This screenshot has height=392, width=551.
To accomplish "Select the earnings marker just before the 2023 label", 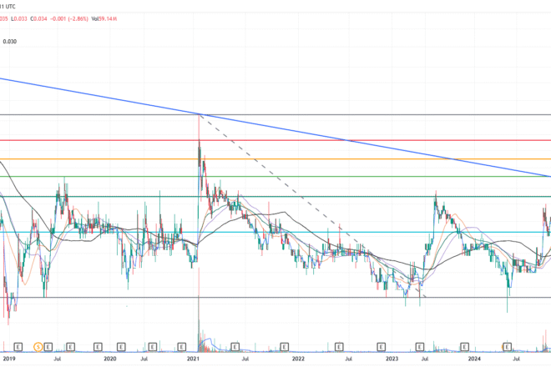I will [x=382, y=346].
